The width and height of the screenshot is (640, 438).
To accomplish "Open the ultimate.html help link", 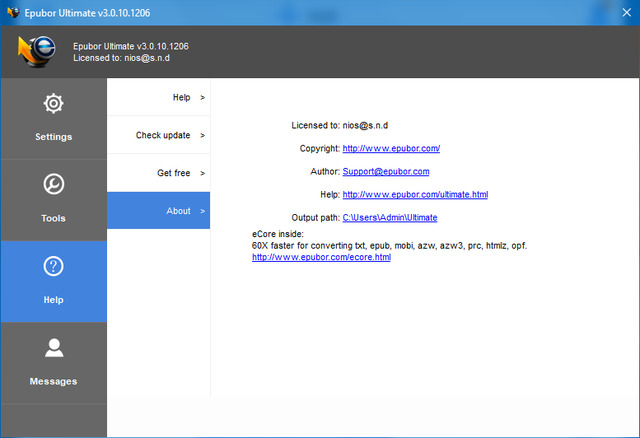I will point(415,194).
